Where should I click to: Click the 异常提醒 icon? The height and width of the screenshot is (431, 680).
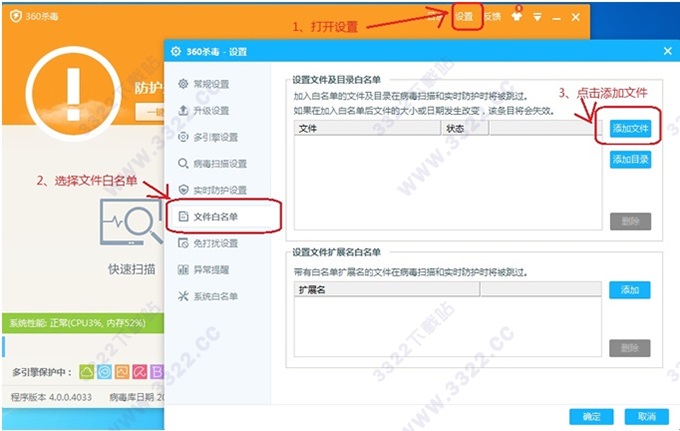(x=183, y=270)
